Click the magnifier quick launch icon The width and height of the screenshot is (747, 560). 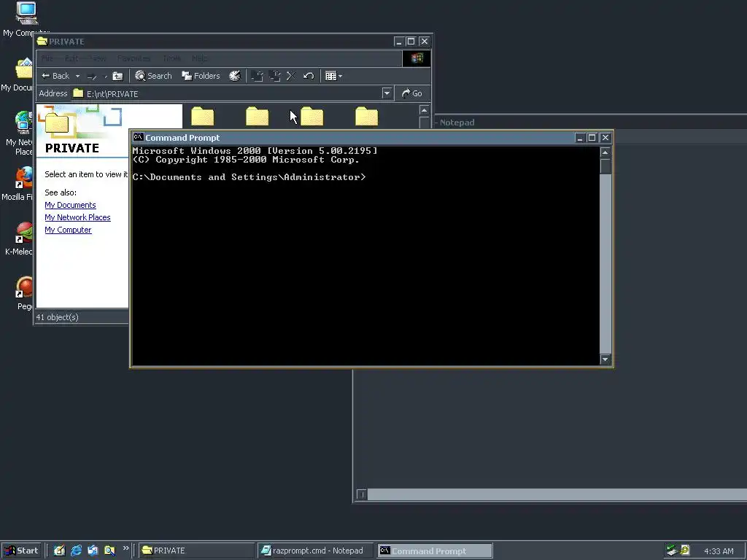[109, 551]
